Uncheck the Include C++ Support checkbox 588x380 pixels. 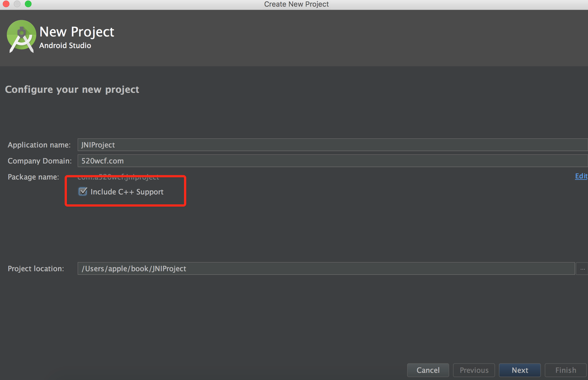point(83,191)
